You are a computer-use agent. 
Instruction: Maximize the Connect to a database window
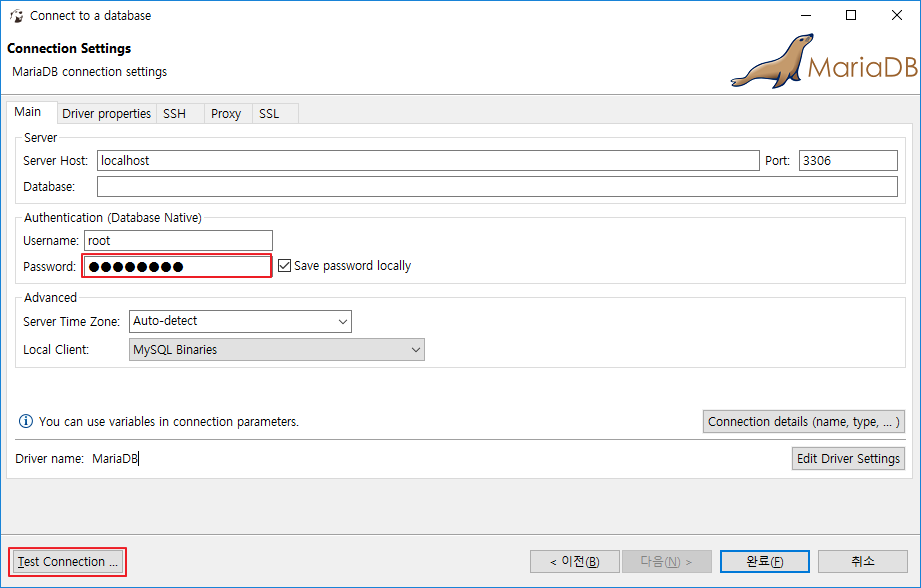tap(851, 15)
